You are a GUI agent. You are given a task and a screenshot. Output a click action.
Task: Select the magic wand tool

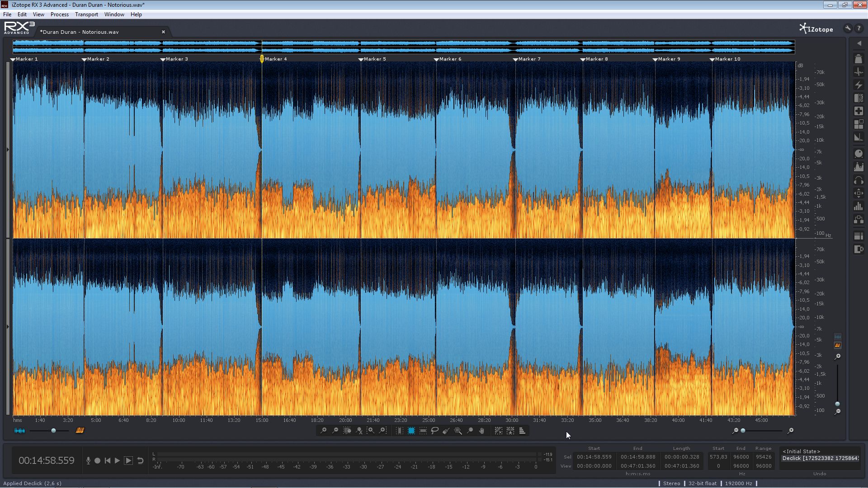(x=458, y=431)
